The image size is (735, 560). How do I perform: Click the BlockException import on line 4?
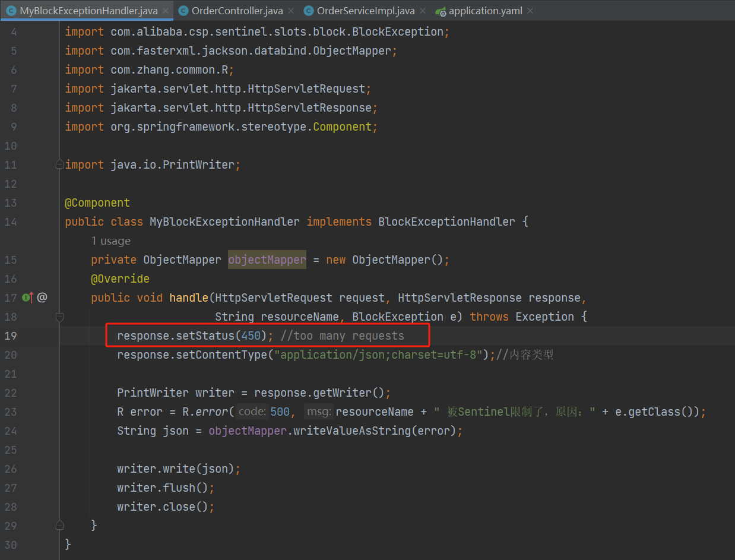[257, 31]
